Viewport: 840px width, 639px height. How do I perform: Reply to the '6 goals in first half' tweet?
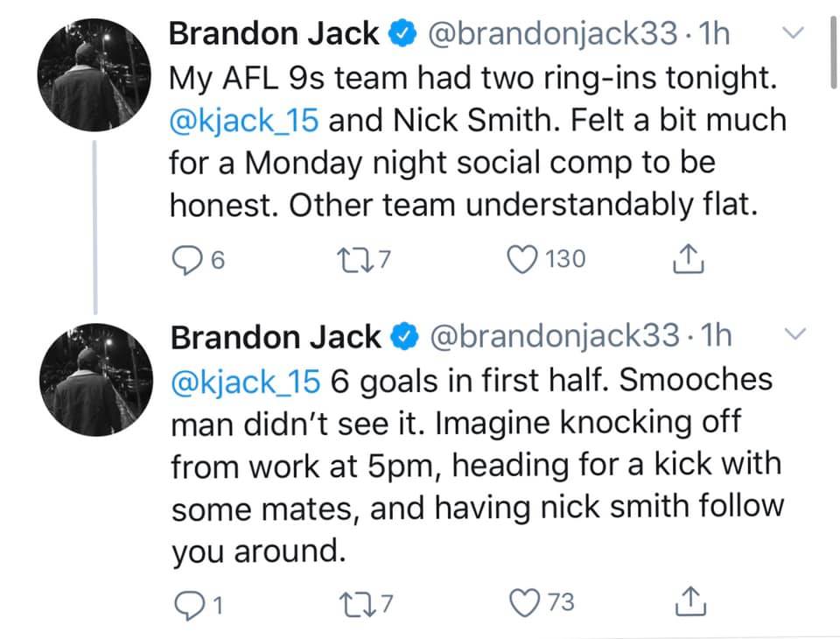coord(189,605)
